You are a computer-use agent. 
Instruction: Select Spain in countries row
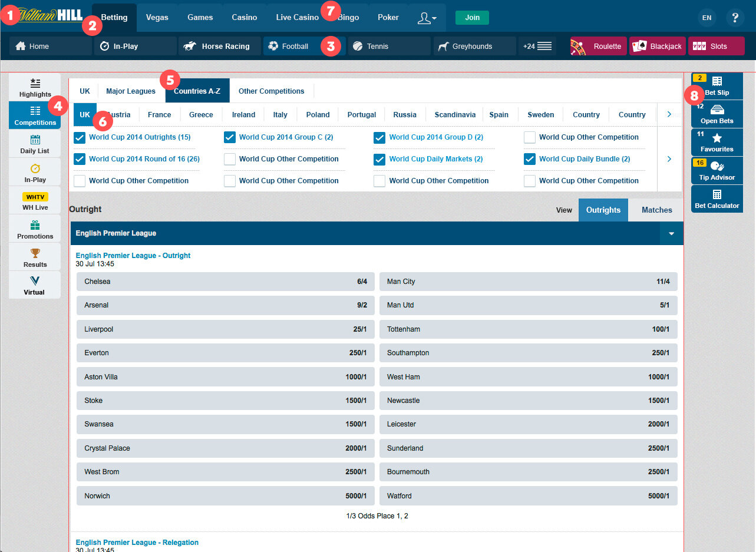499,114
